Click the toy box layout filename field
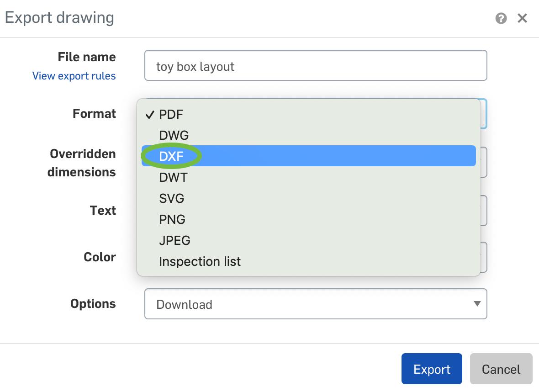 (x=315, y=66)
